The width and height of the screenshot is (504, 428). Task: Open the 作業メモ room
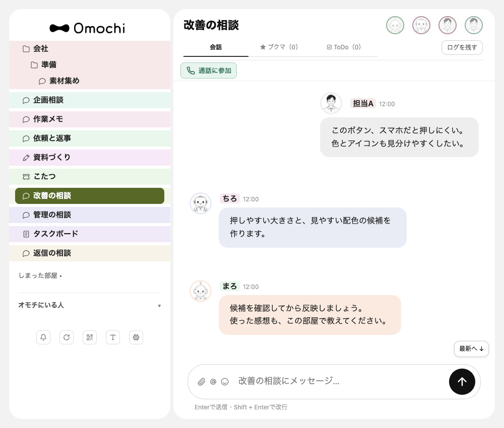90,119
